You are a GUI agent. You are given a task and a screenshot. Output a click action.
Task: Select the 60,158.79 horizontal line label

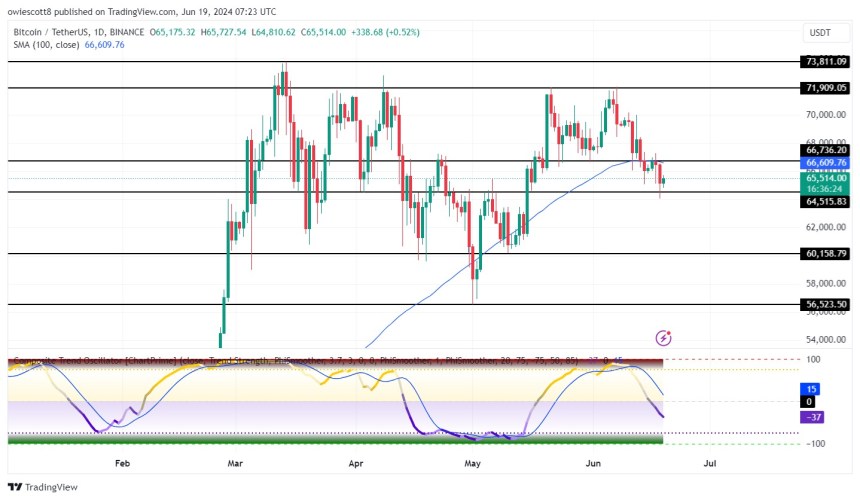pyautogui.click(x=825, y=254)
